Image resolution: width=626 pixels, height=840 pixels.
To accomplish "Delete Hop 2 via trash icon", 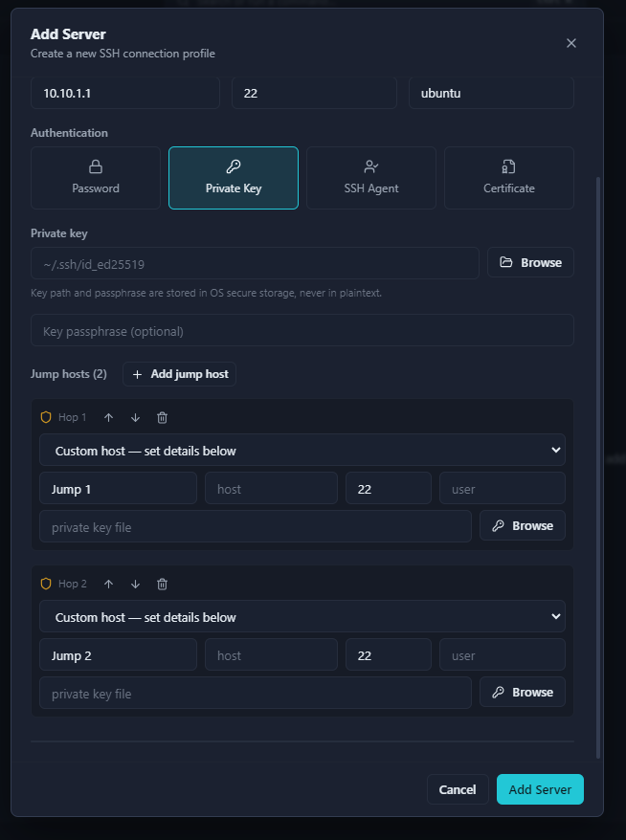I will coord(163,584).
